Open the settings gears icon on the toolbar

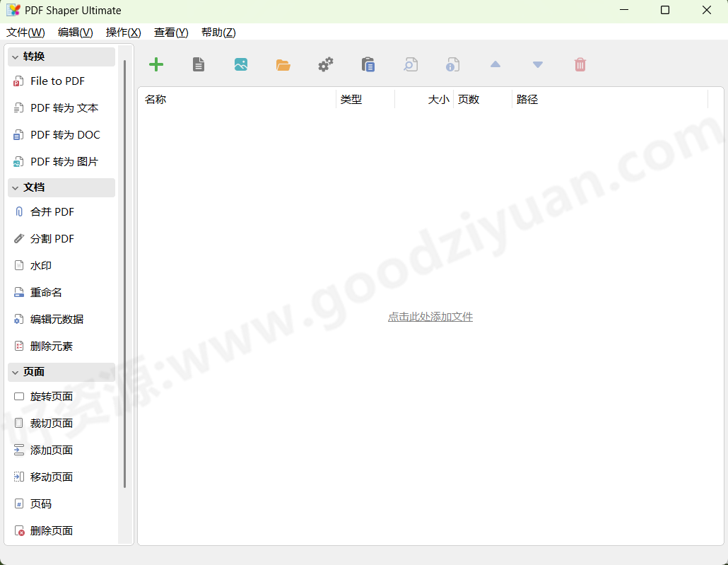point(325,64)
